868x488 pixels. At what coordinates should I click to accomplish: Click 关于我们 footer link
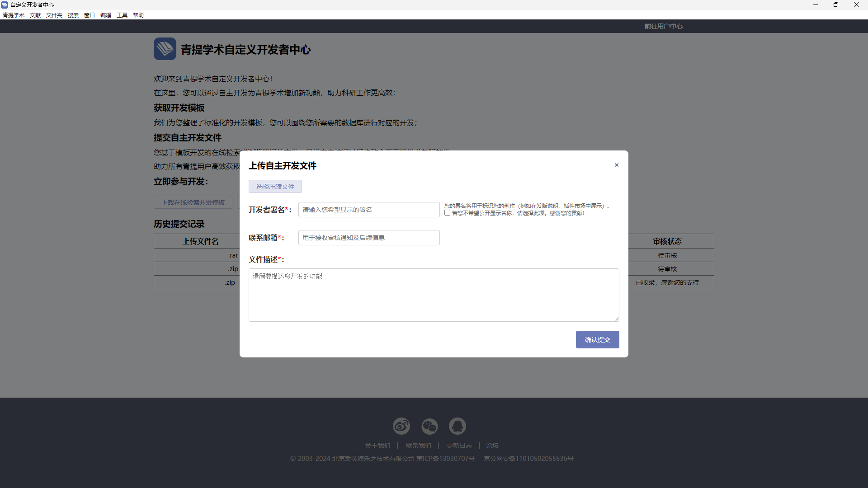[x=377, y=446]
